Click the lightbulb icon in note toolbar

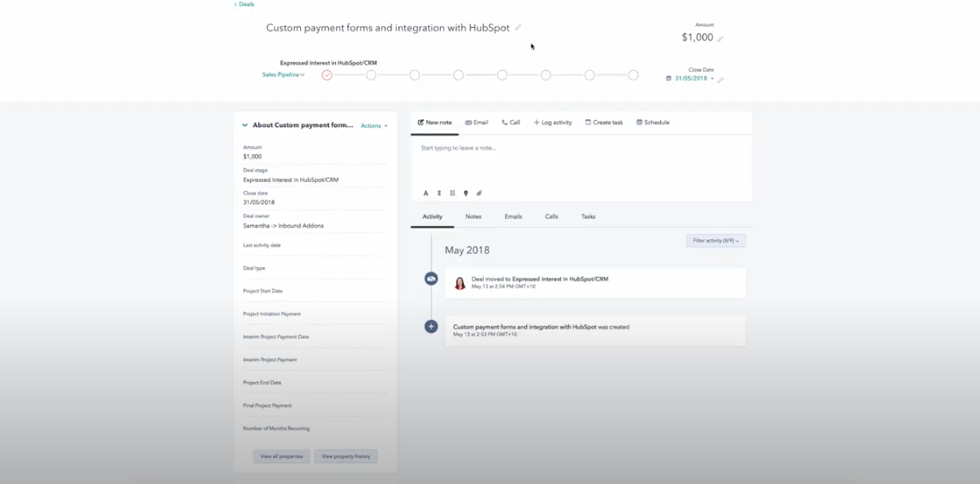click(466, 194)
